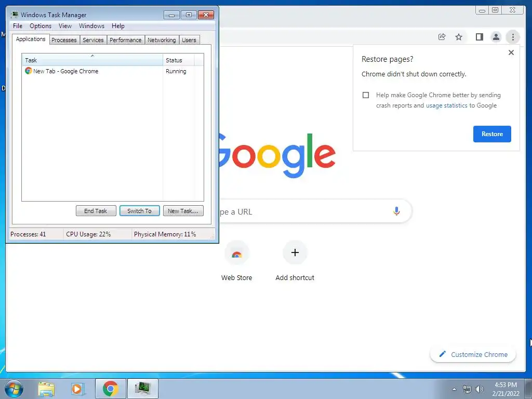Click the Chrome share page icon

442,37
